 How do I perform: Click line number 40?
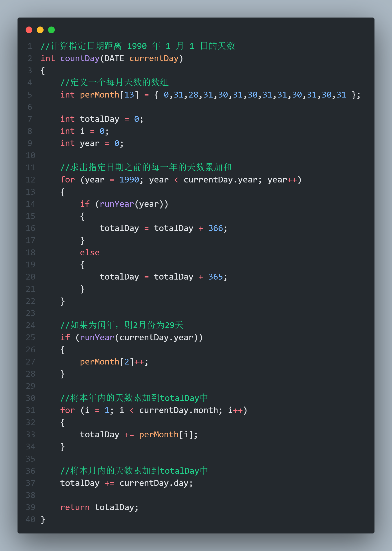click(x=30, y=519)
